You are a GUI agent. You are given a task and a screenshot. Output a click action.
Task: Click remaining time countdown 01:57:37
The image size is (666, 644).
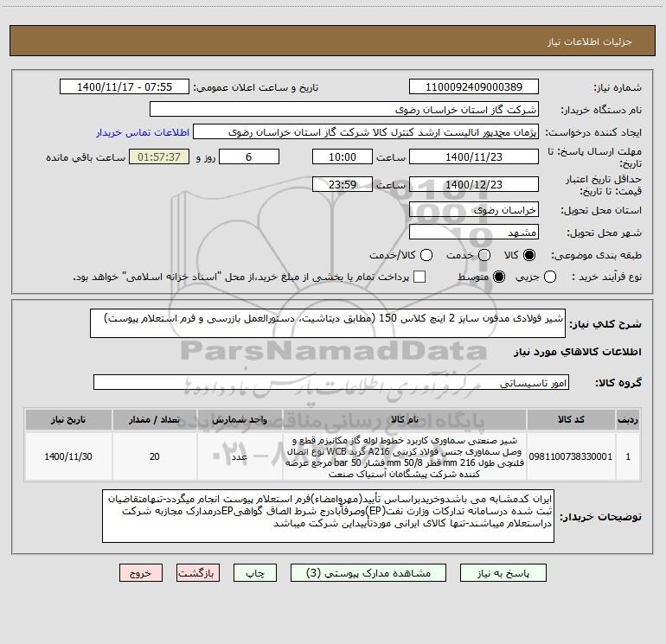[x=159, y=156]
